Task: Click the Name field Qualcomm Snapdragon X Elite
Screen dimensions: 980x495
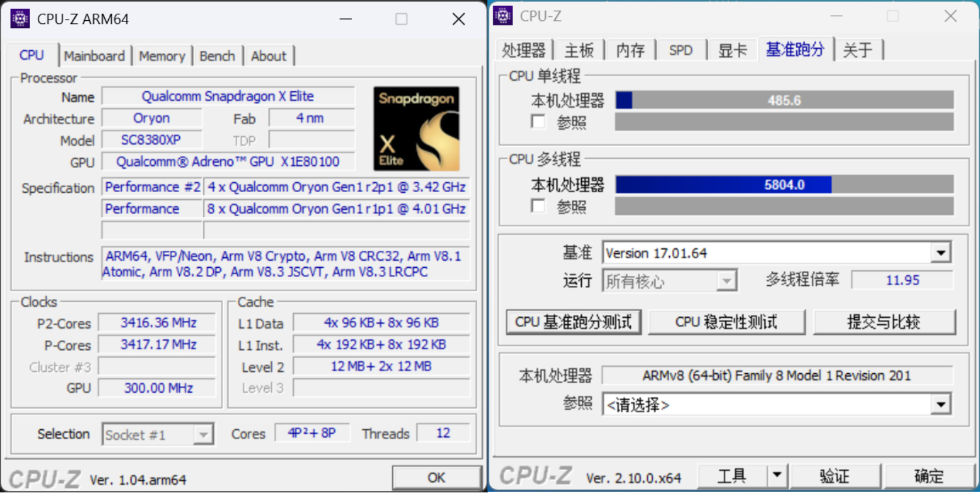Action: (228, 96)
